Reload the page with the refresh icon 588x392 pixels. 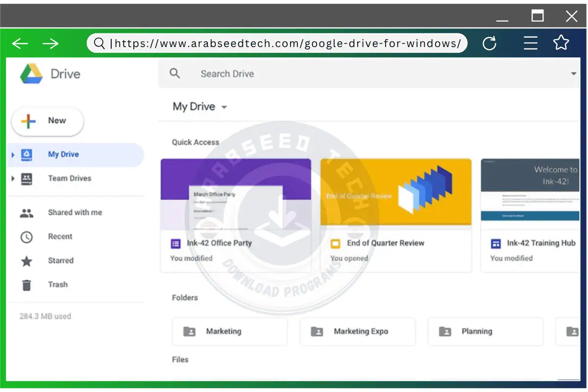490,43
